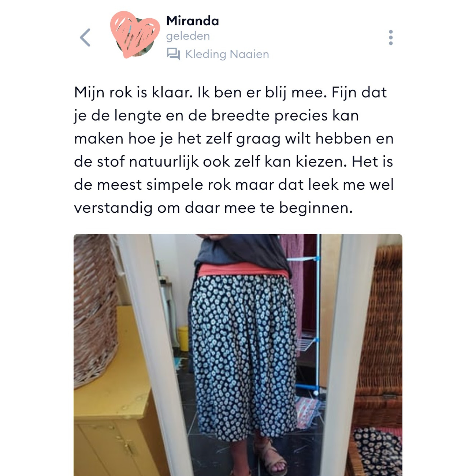This screenshot has height=476, width=476.
Task: Click the chat bubbles icon beside Kleding Naaien
Action: (174, 54)
